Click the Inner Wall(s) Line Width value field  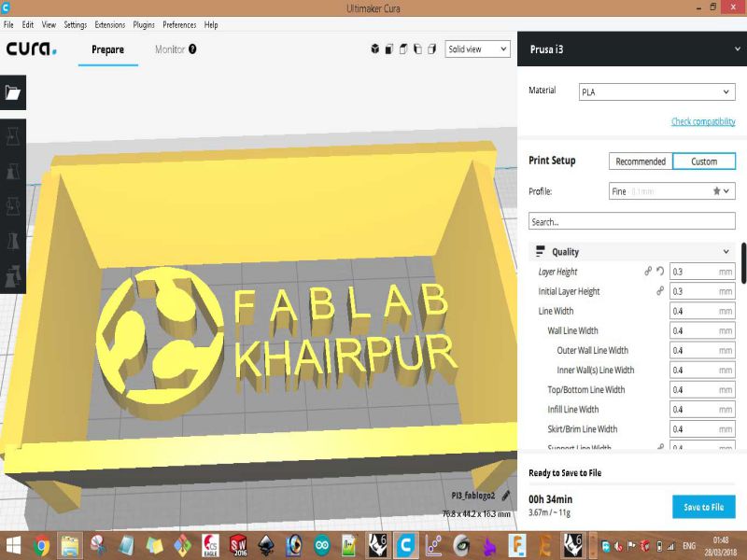click(702, 370)
